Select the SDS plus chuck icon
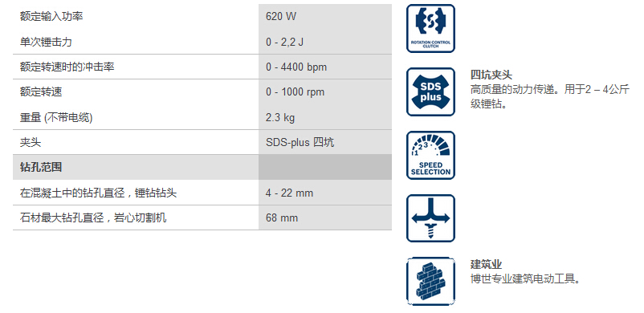Image resolution: width=644 pixels, height=313 pixels. [430, 91]
